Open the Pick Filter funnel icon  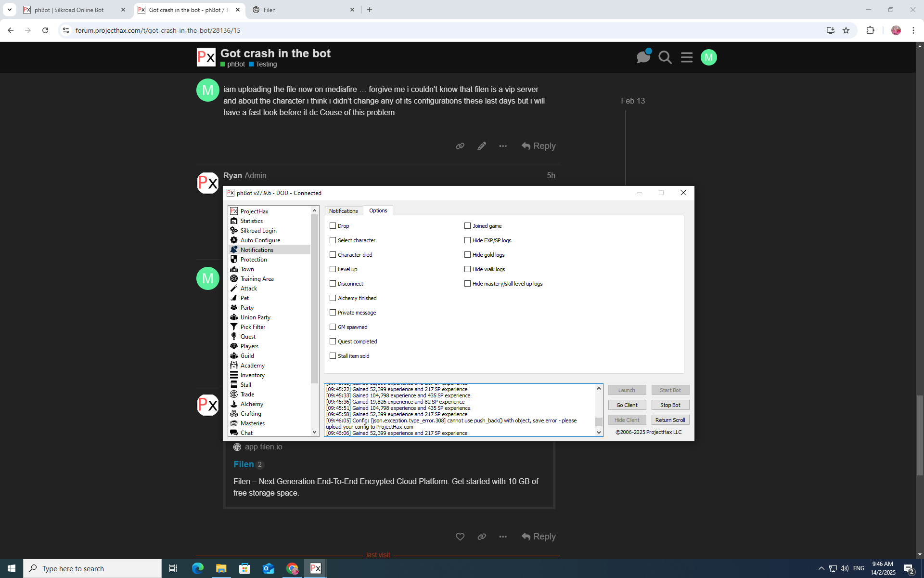tap(234, 327)
